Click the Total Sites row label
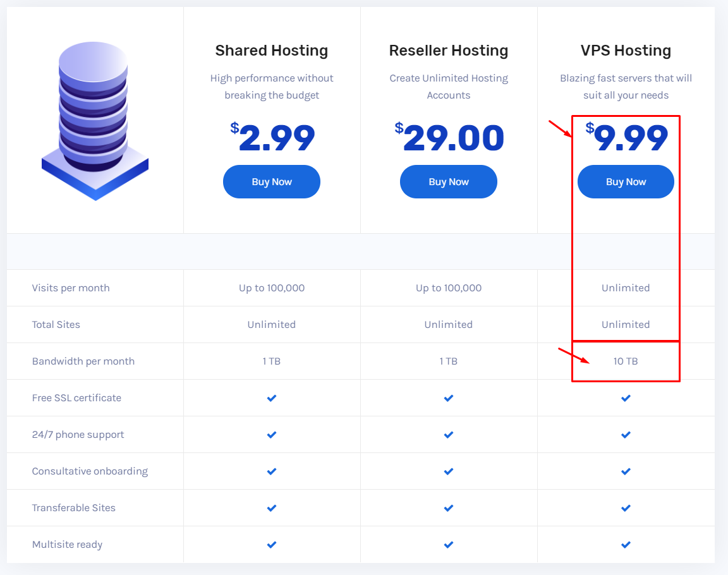 [56, 324]
